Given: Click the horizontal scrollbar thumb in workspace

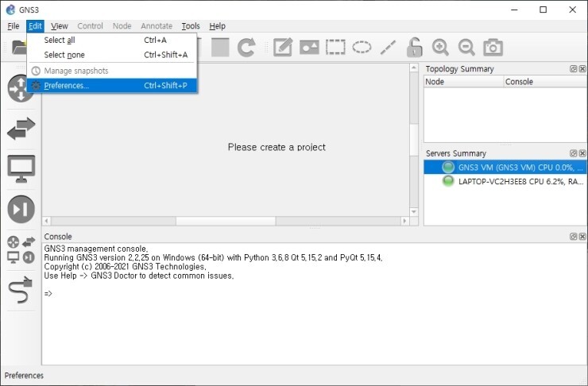Looking at the screenshot, I should [226, 221].
